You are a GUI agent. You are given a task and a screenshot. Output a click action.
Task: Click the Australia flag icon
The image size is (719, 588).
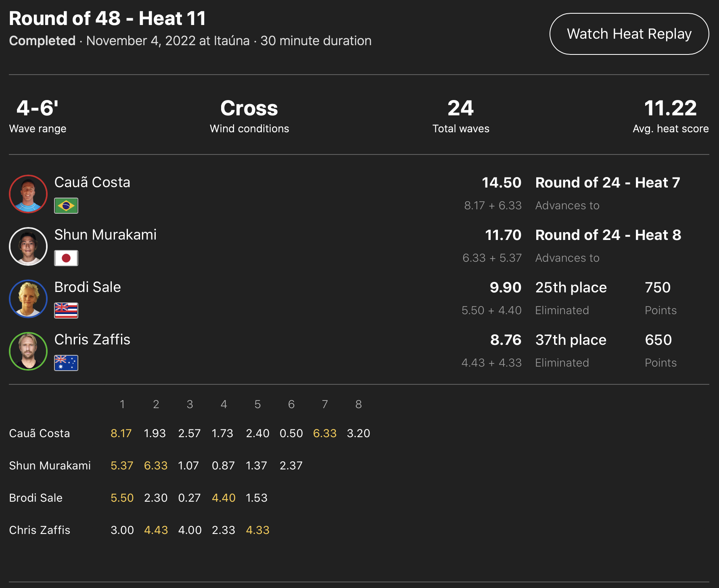[x=66, y=363]
